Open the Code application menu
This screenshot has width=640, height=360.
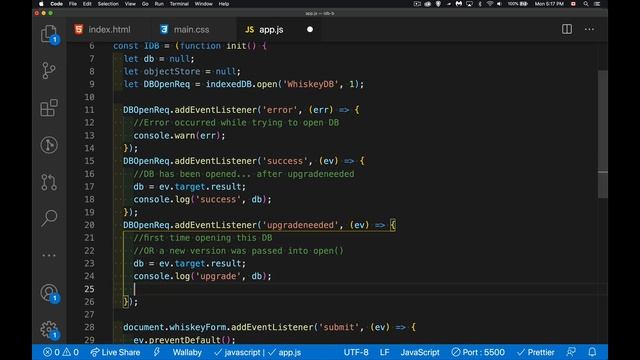pyautogui.click(x=56, y=4)
